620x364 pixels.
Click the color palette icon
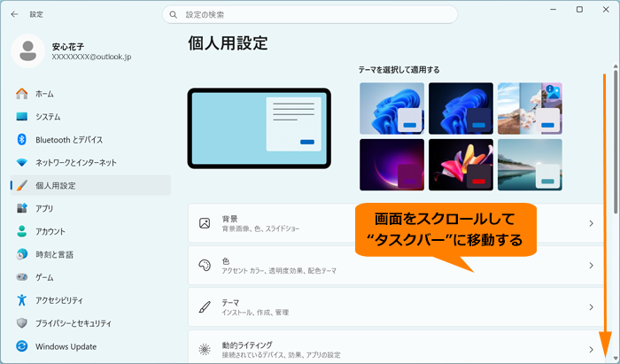point(205,265)
